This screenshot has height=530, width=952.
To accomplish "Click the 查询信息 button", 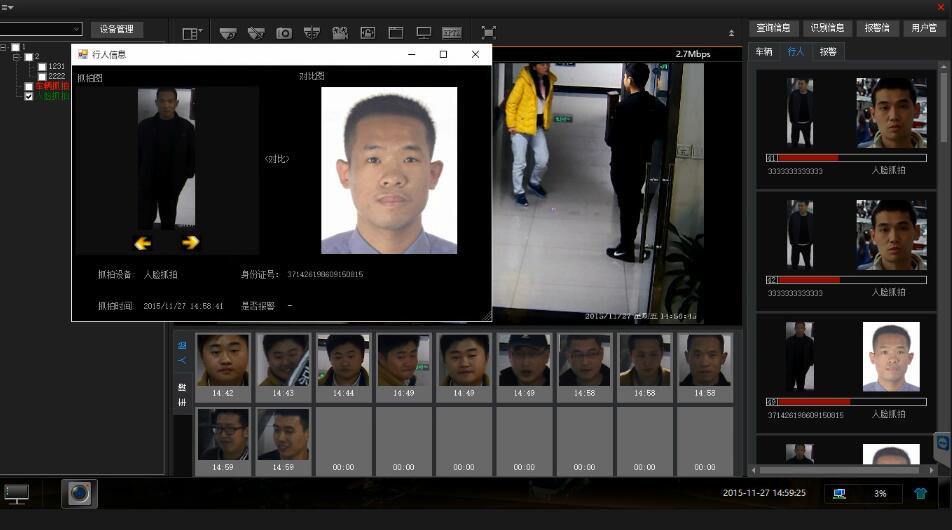I will (773, 29).
